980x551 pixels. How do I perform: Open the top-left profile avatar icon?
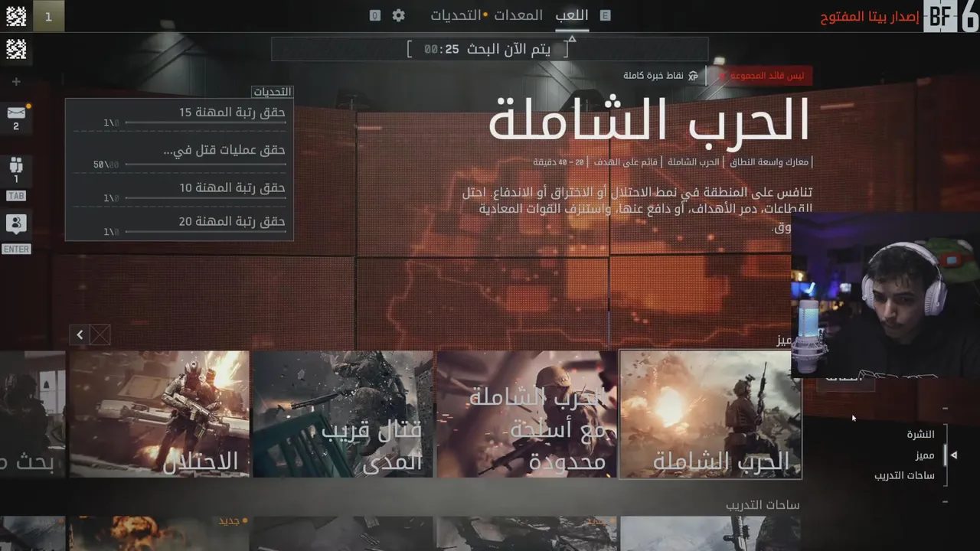click(16, 15)
